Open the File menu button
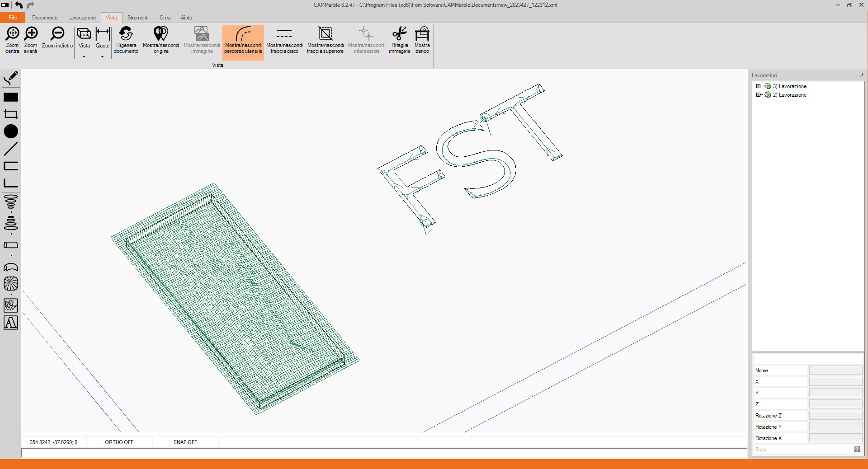 [13, 18]
